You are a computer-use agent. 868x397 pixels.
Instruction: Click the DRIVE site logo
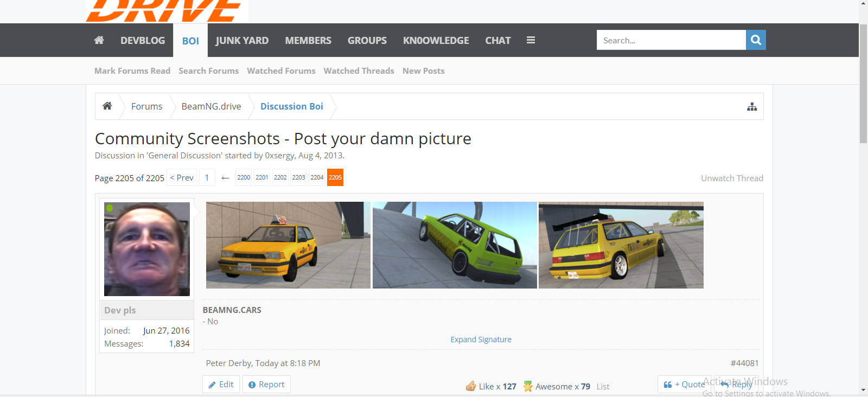pyautogui.click(x=167, y=11)
